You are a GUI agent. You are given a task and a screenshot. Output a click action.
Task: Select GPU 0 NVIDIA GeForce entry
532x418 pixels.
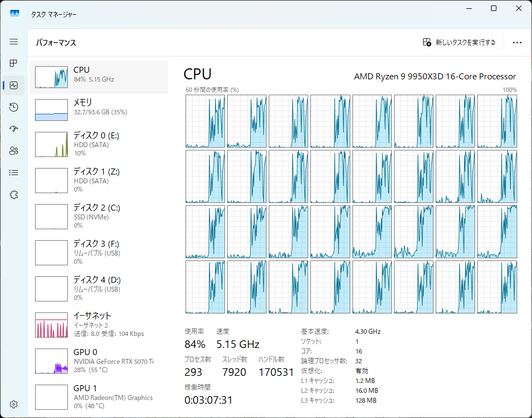click(99, 361)
